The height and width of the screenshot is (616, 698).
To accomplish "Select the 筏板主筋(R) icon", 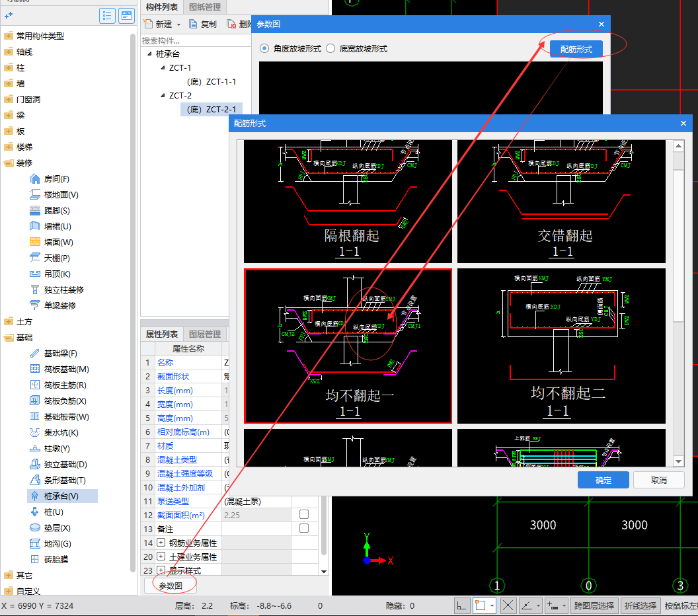I will (35, 385).
